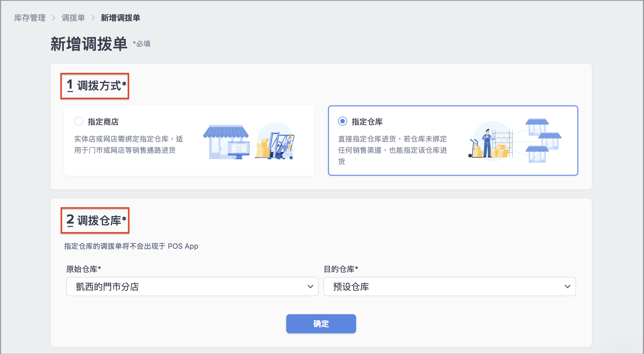
Task: Click the 目的仓库* field label
Action: click(x=341, y=269)
